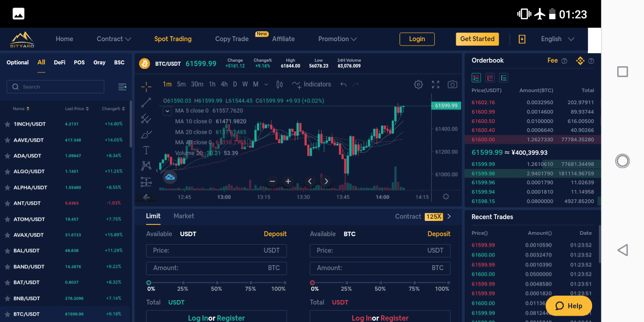Click the app download icon in header
The height and width of the screenshot is (322, 644).
pos(522,39)
